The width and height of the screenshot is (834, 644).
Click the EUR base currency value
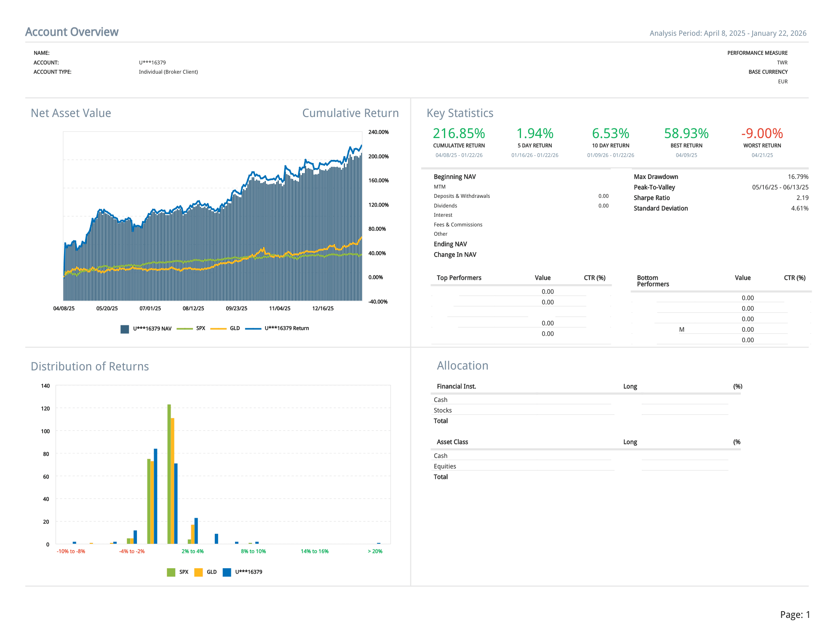[783, 82]
